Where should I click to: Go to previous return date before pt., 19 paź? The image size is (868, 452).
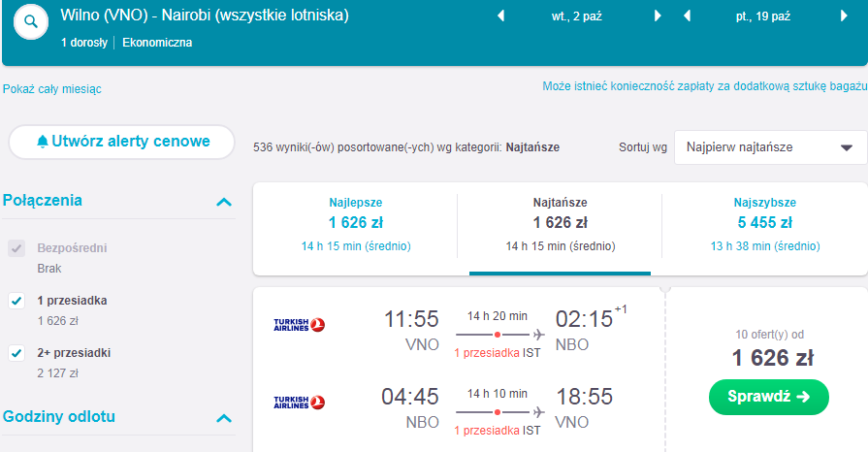[687, 16]
